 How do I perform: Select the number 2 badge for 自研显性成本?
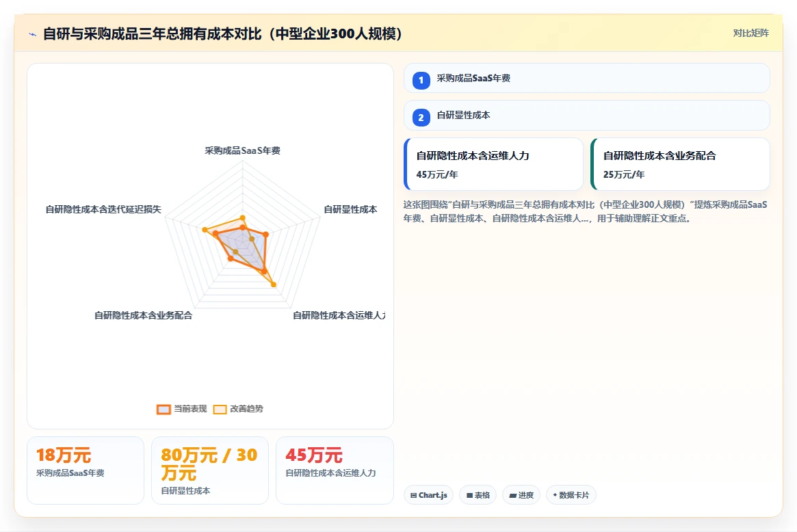coord(421,118)
